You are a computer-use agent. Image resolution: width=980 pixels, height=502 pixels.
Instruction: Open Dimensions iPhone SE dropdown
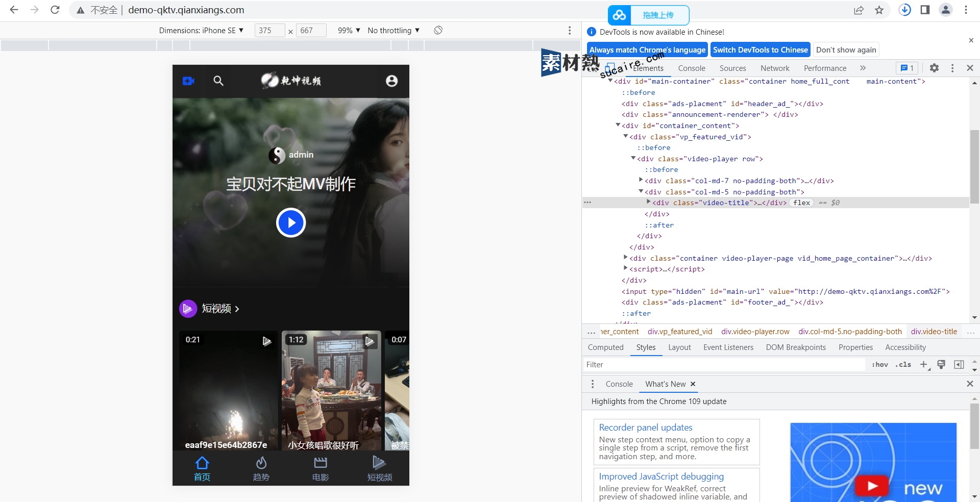point(201,31)
